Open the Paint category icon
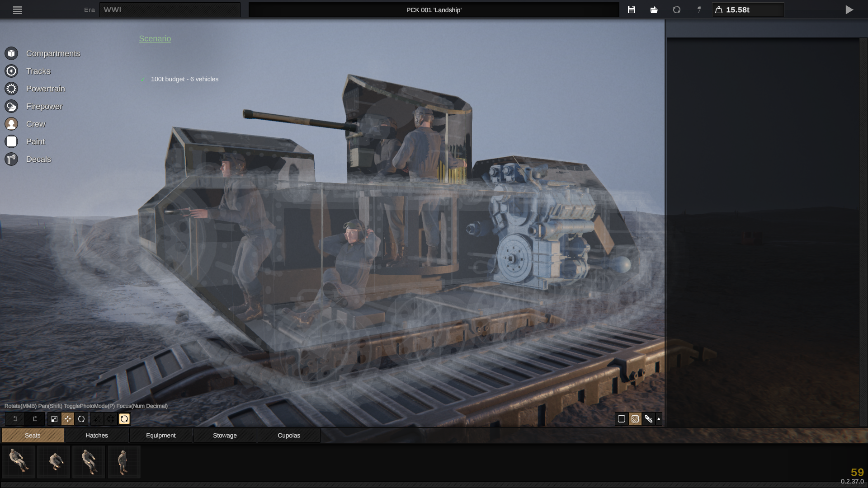This screenshot has height=488, width=868. coord(11,141)
